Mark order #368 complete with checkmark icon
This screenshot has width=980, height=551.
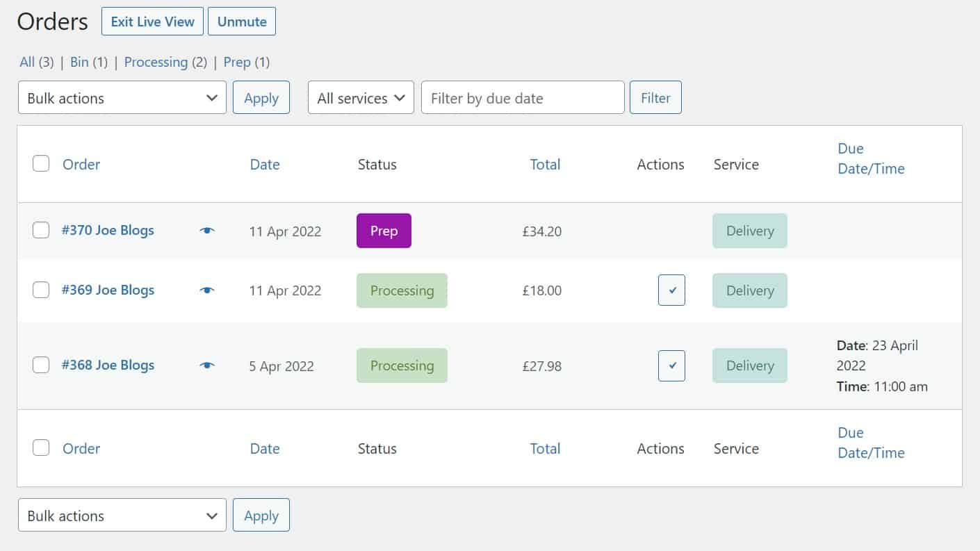click(x=671, y=365)
